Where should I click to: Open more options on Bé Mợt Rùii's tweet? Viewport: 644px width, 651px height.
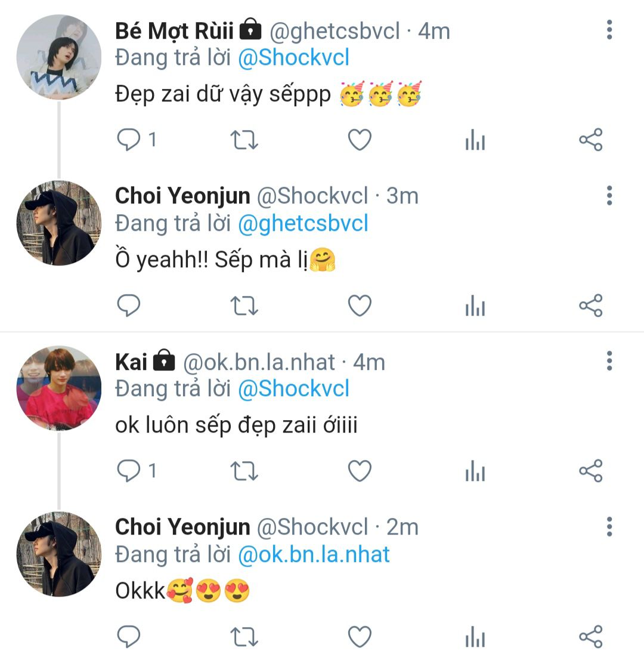[609, 30]
